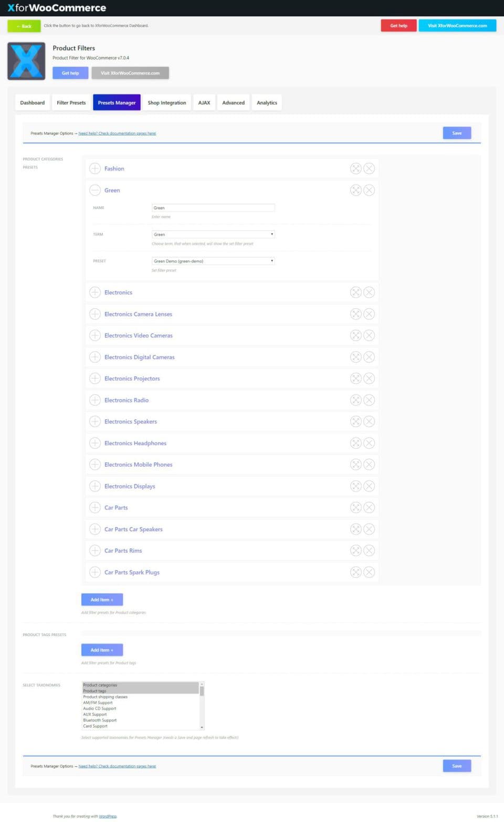
Task: Remove the Green preset with its X icon
Action: (x=369, y=190)
